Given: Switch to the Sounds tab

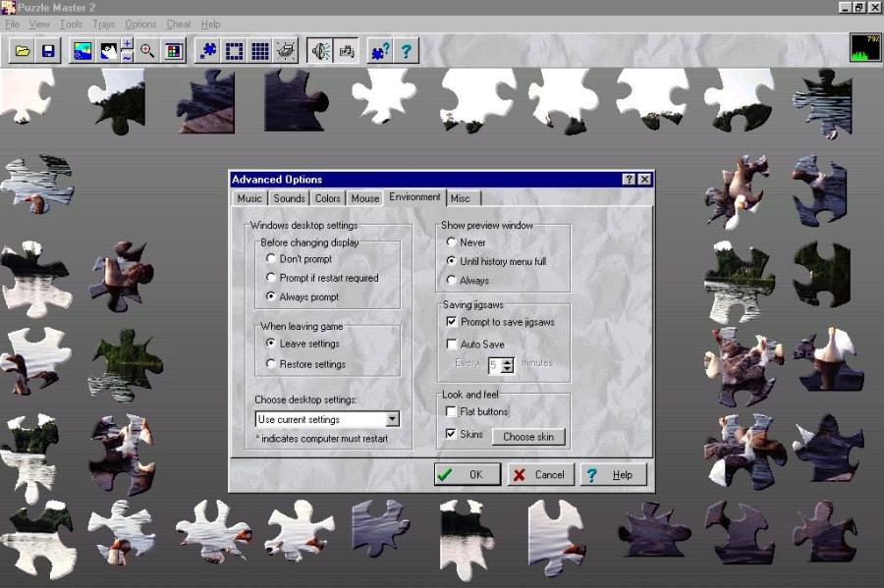Looking at the screenshot, I should coord(289,198).
